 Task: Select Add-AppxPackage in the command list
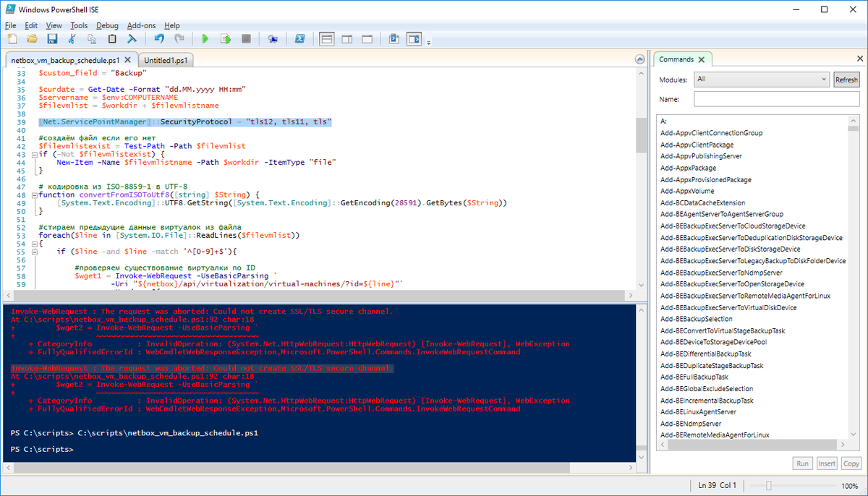pyautogui.click(x=688, y=168)
